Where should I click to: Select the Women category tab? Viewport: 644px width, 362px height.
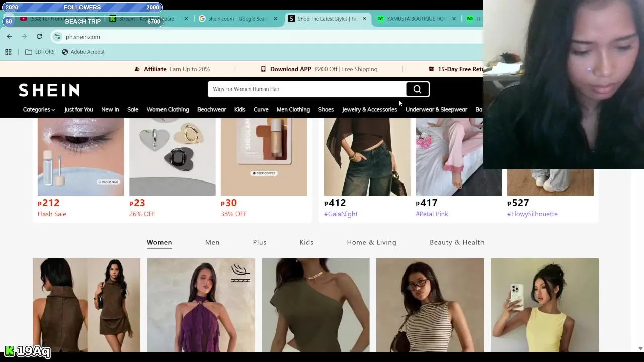coord(159,242)
